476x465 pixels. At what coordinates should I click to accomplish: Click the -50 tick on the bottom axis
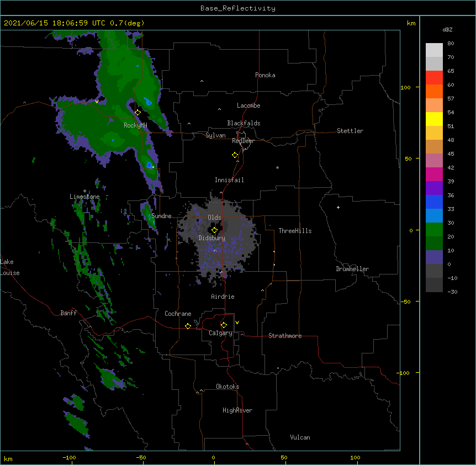[x=141, y=457]
